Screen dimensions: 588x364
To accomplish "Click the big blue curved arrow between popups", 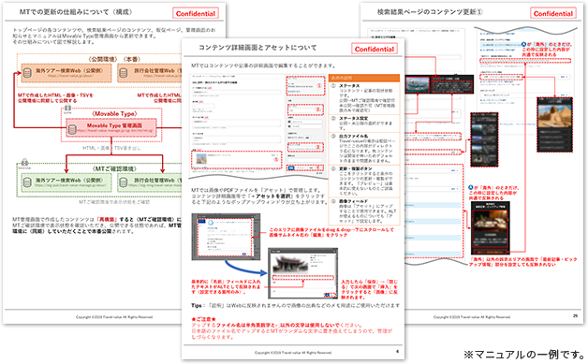I will [x=245, y=269].
